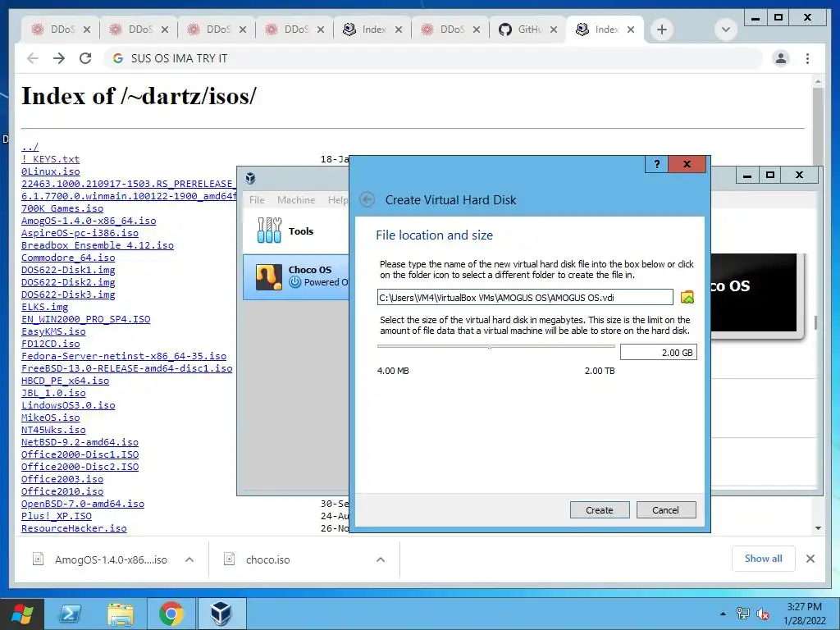Click the muted volume tray icon
840x630 pixels.
point(762,614)
